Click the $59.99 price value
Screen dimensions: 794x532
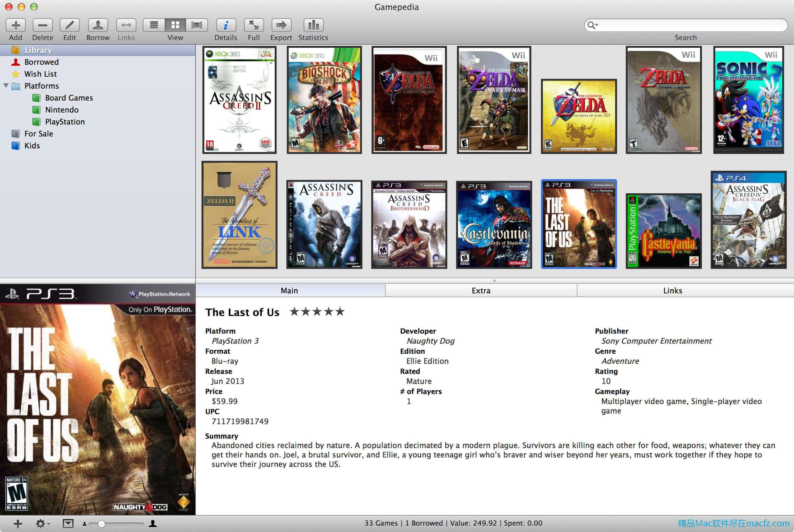click(x=224, y=402)
